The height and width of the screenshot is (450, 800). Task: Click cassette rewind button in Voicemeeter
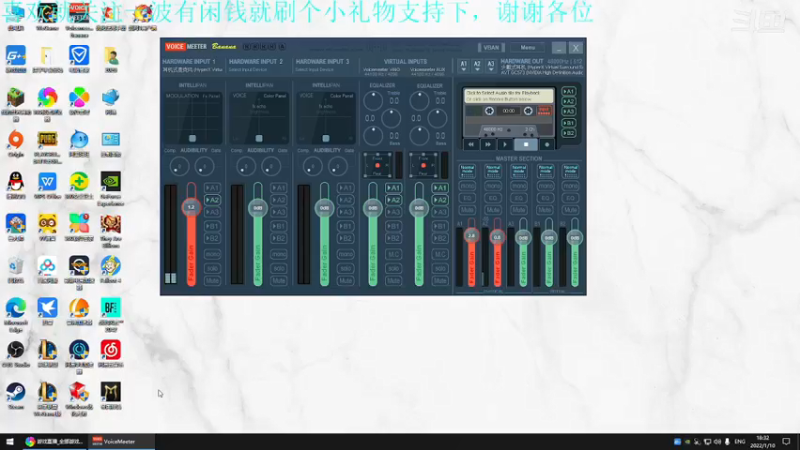[x=471, y=145]
